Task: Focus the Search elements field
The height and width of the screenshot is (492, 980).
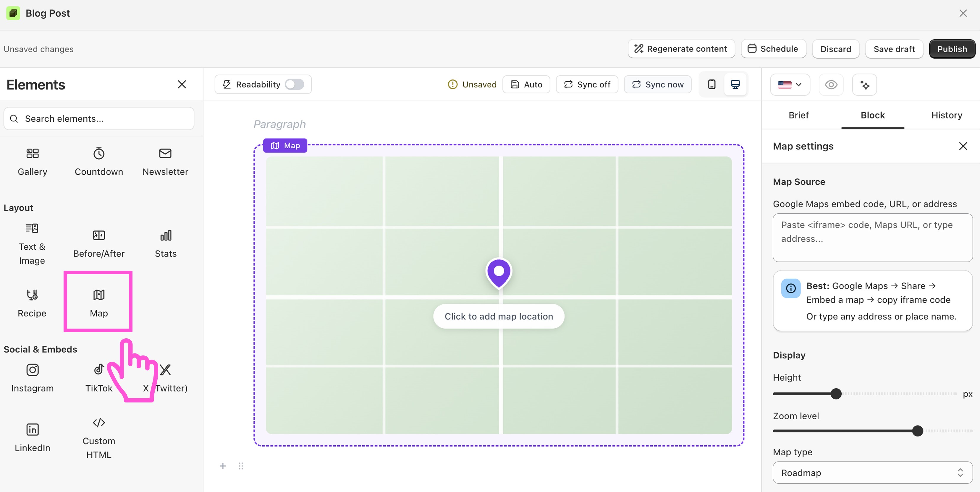Action: pyautogui.click(x=99, y=118)
